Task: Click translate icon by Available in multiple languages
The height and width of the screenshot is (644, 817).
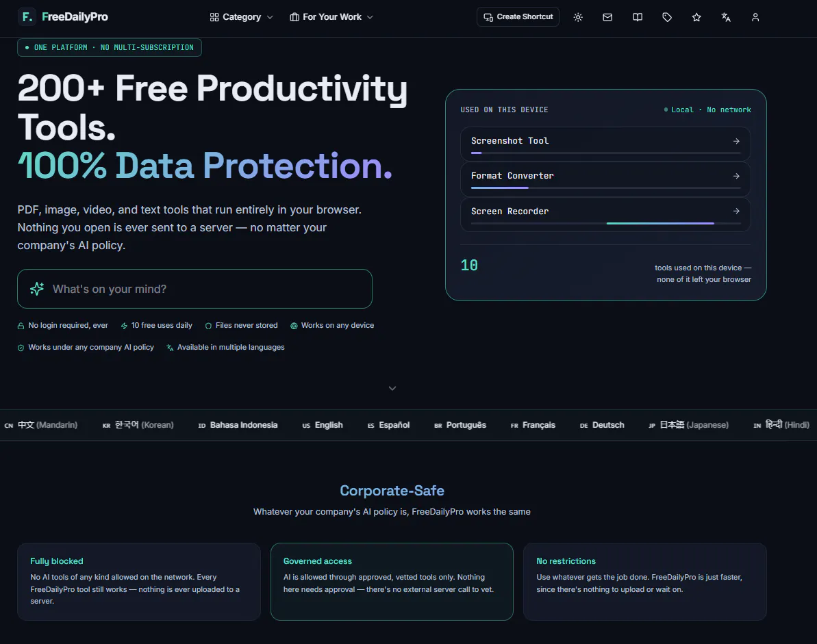Action: (x=170, y=348)
